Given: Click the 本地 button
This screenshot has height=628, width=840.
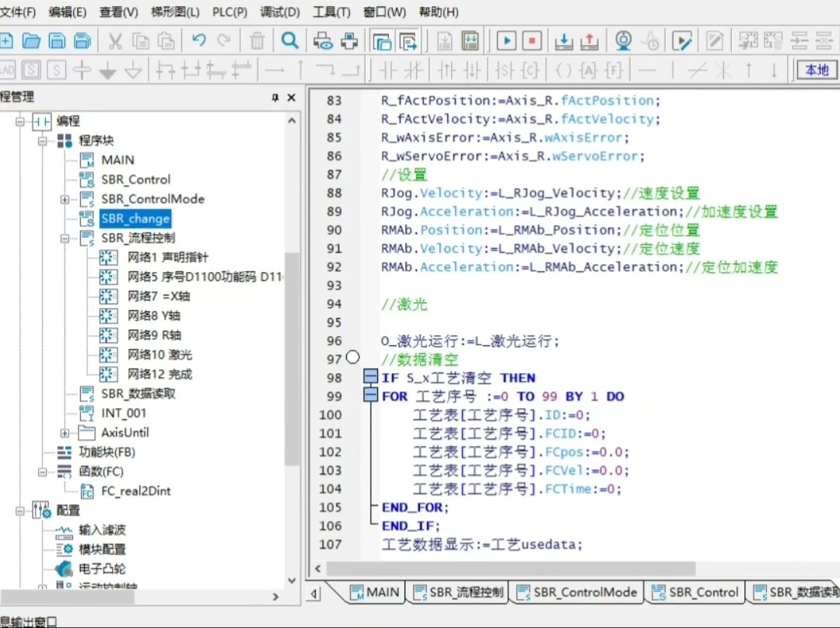Looking at the screenshot, I should 817,70.
